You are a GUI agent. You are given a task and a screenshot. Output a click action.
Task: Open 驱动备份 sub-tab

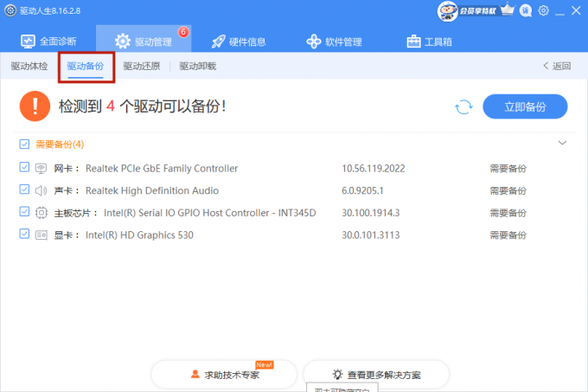coord(86,67)
